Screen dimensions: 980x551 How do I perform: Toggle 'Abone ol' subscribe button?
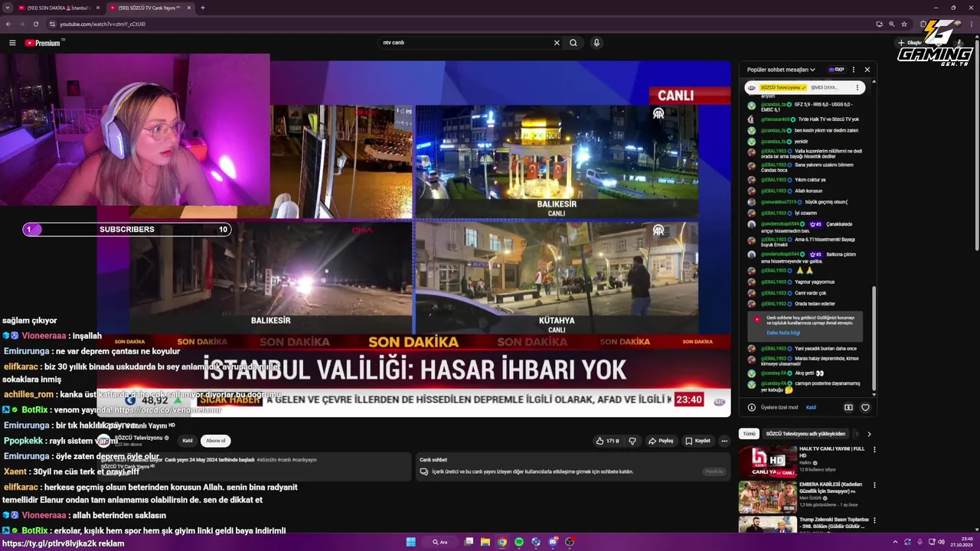coord(216,441)
